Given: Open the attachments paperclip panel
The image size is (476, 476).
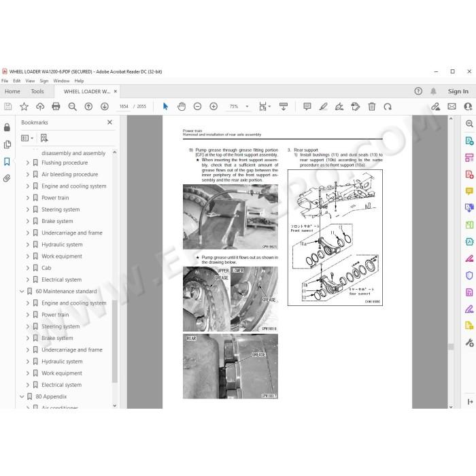Looking at the screenshot, I should point(7,178).
